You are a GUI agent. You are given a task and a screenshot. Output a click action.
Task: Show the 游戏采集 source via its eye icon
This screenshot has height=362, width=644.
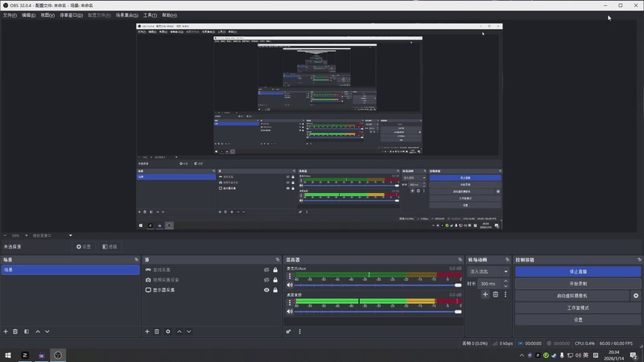266,269
